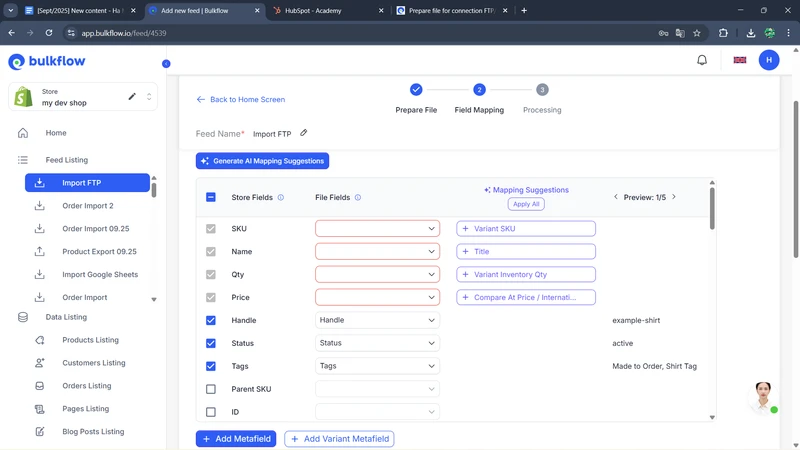Expand the Price file field dropdown

coord(377,297)
